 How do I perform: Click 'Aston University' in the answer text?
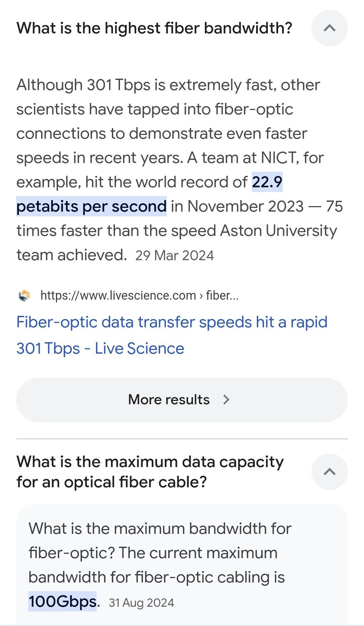click(278, 231)
